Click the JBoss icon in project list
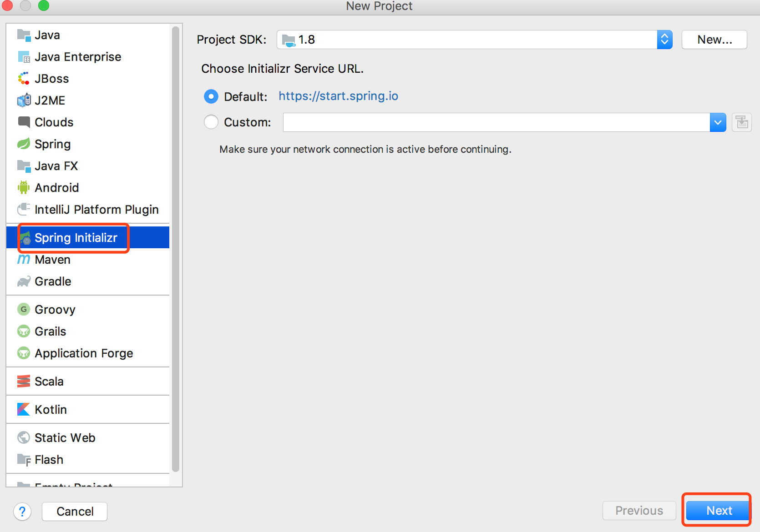760x532 pixels. click(24, 79)
